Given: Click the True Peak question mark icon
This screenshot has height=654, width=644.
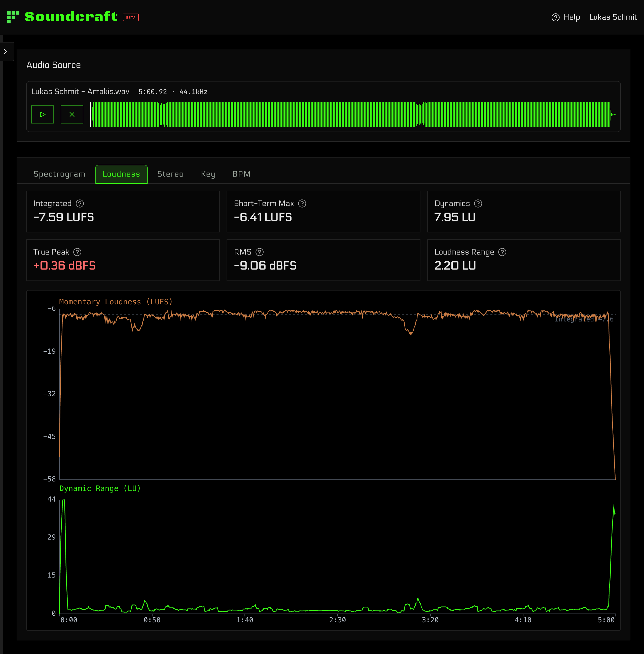Looking at the screenshot, I should [78, 252].
